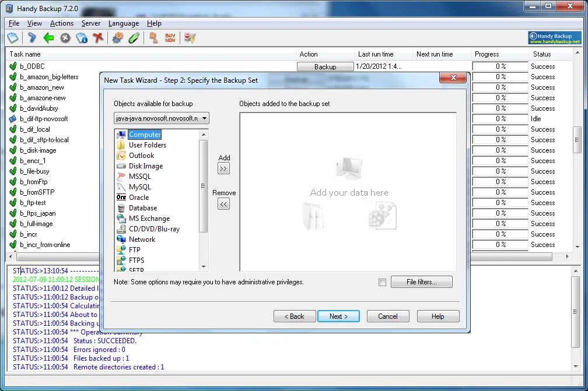The width and height of the screenshot is (588, 391).
Task: Click the green Restore arrow toolbar icon
Action: pos(48,38)
